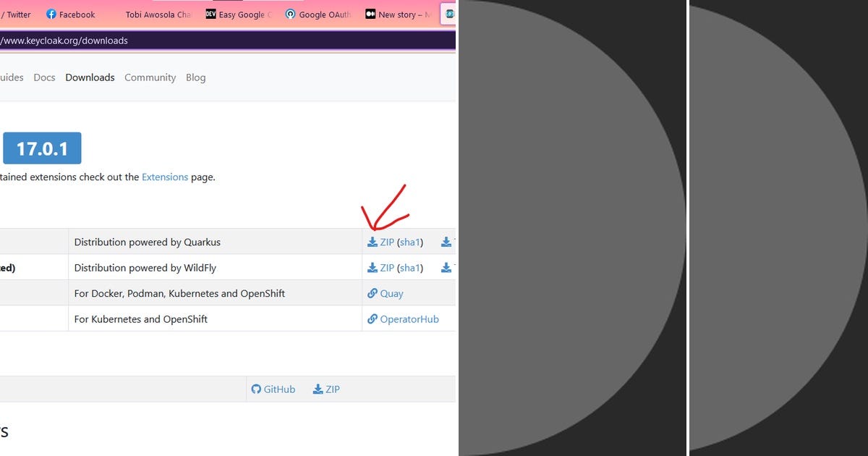
Task: Click the ZIP download icon for Quarkus distribution
Action: [x=374, y=242]
